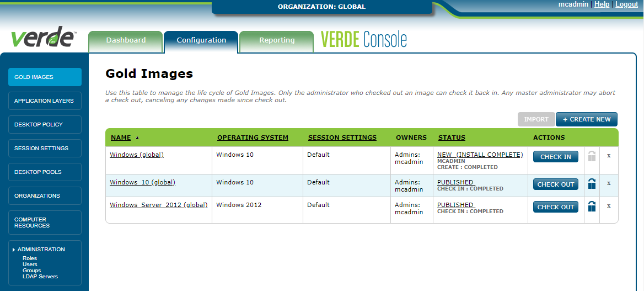644x291 pixels.
Task: Check out the Windows_10 (global) image
Action: [555, 184]
